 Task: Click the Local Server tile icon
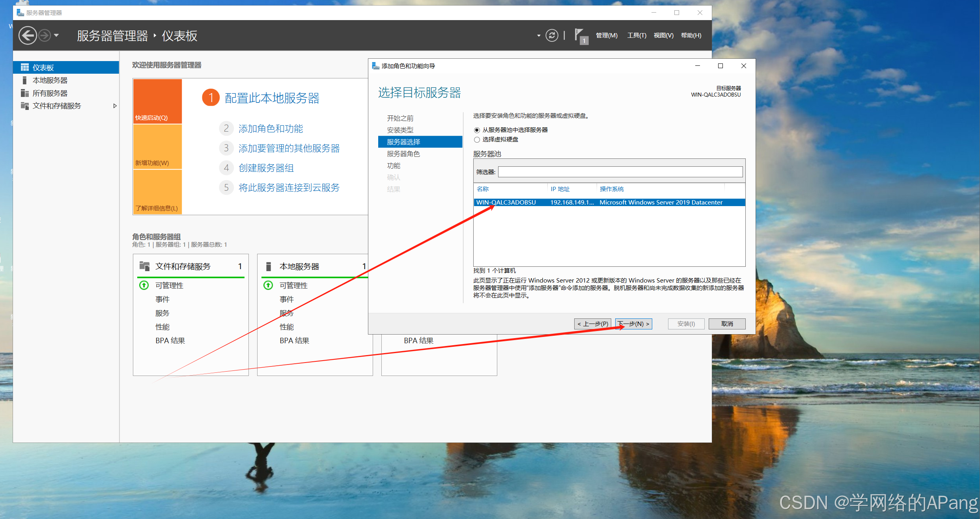pyautogui.click(x=269, y=266)
